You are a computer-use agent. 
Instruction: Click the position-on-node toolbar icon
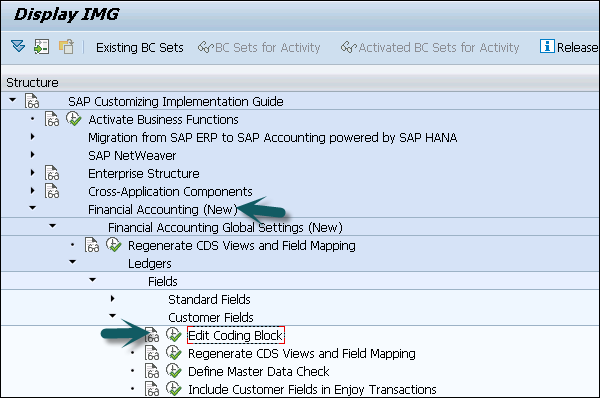click(x=42, y=47)
